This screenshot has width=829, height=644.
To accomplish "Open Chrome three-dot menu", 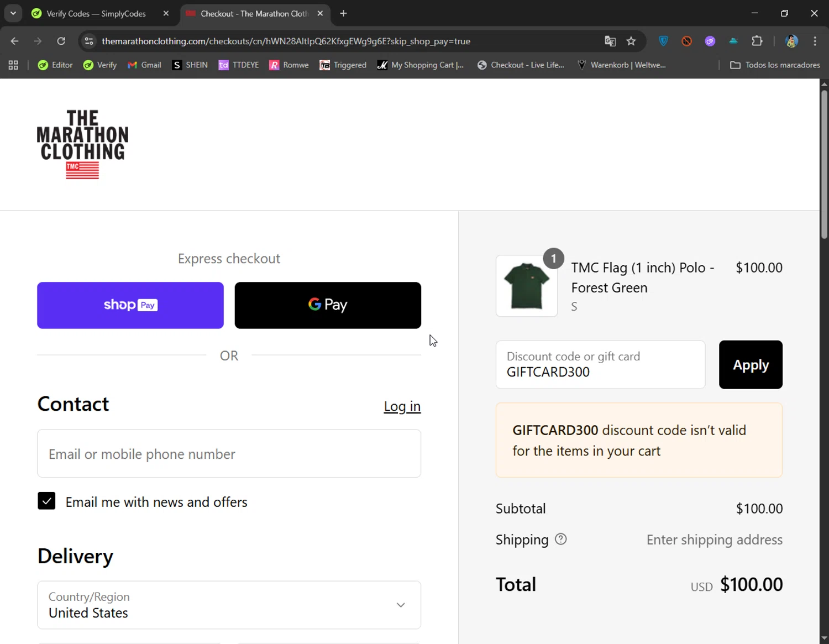I will point(815,41).
